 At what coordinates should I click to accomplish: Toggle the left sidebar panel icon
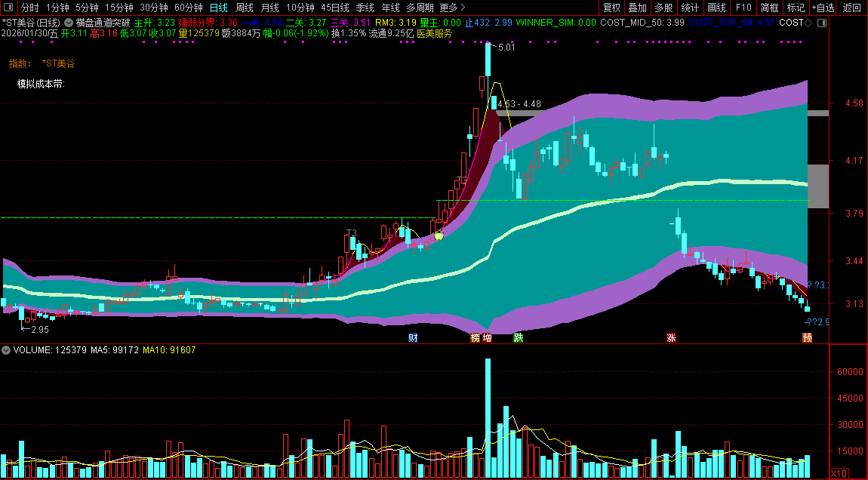[x=8, y=8]
